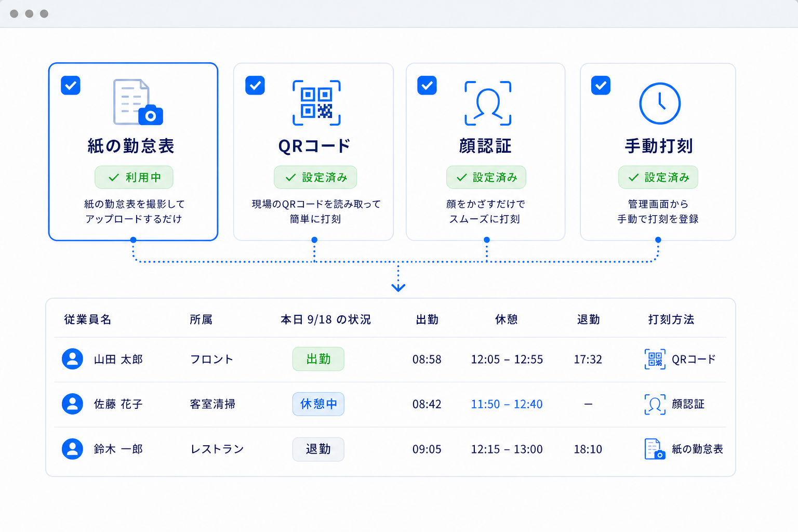Select the 紙の勤怠表 card title
Screen dimensions: 798x532
point(131,146)
